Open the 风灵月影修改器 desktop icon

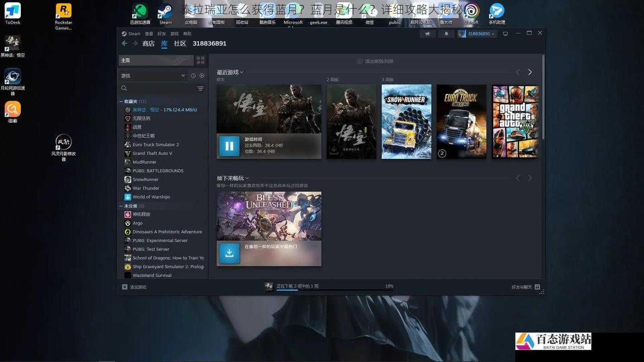[63, 148]
